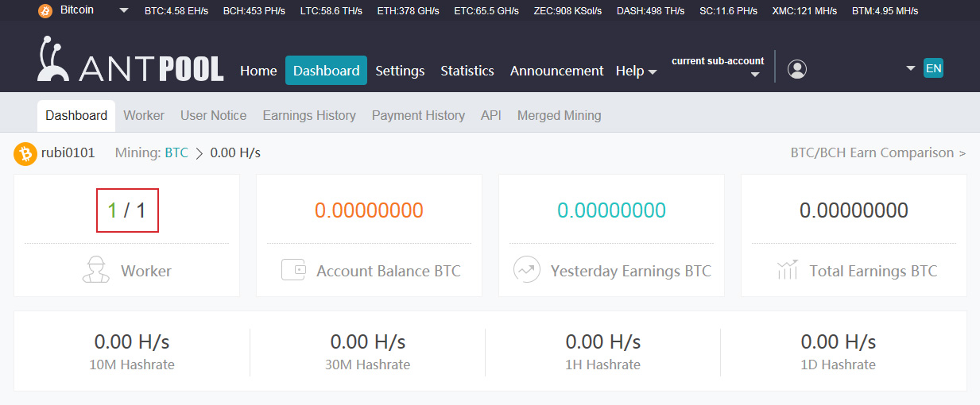Click the orange Bitcoin coin icon in top bar
980x405 pixels.
45,10
